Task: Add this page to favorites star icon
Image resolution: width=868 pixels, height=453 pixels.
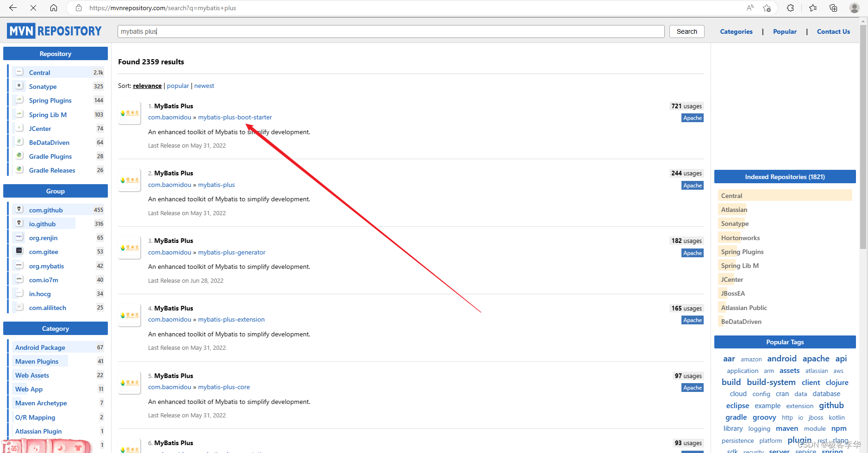Action: point(767,8)
